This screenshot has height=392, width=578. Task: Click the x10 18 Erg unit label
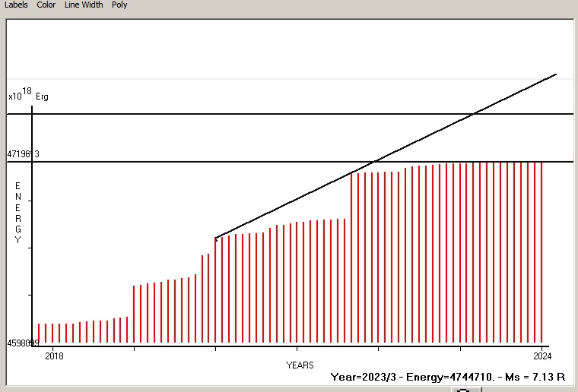click(x=28, y=96)
